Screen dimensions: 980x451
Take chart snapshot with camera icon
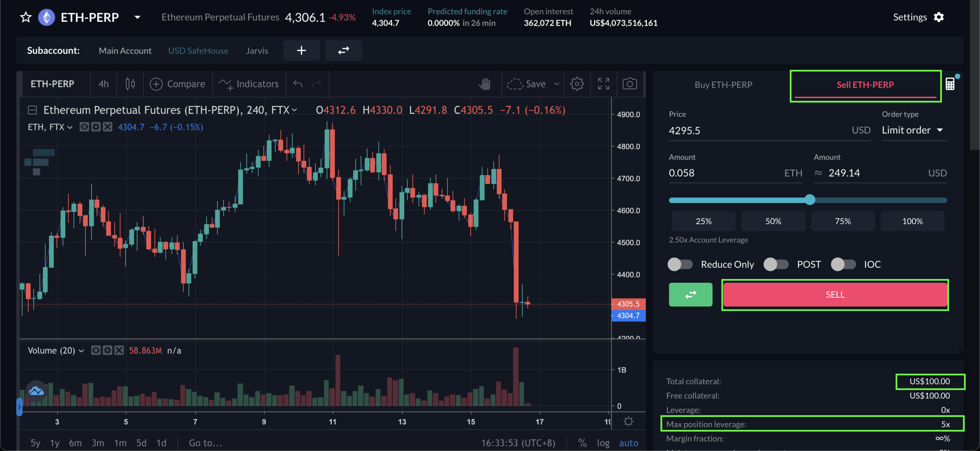pyautogui.click(x=630, y=84)
